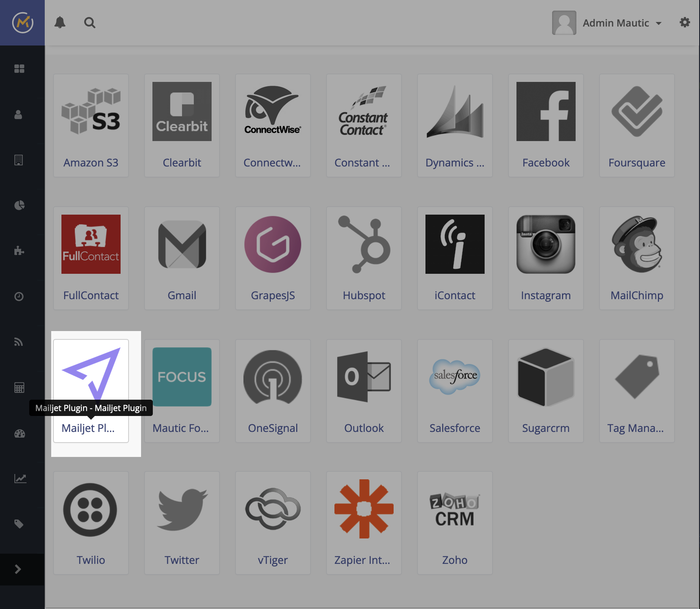Click the Twitter bird logo

coord(182,509)
